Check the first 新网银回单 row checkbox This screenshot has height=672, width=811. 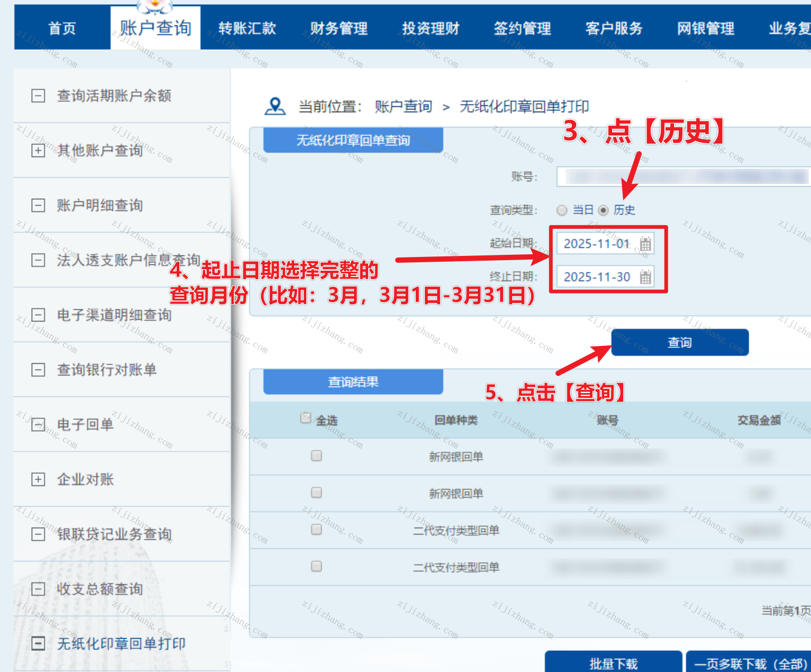tap(316, 456)
